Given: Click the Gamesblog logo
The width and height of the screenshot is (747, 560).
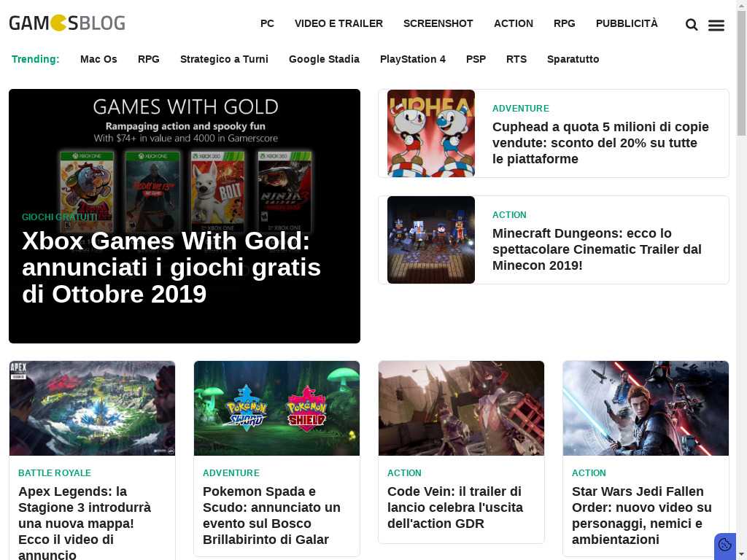Looking at the screenshot, I should click(67, 23).
